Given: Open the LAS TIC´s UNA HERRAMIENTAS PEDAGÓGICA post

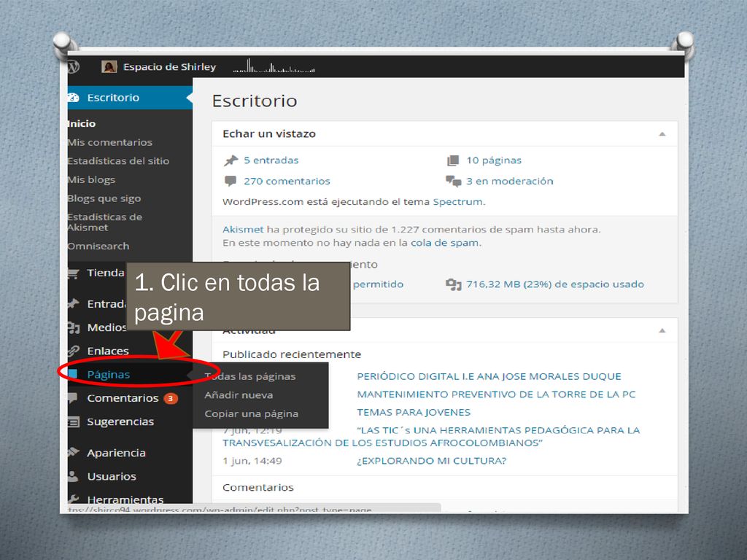Looking at the screenshot, I should coord(431,437).
